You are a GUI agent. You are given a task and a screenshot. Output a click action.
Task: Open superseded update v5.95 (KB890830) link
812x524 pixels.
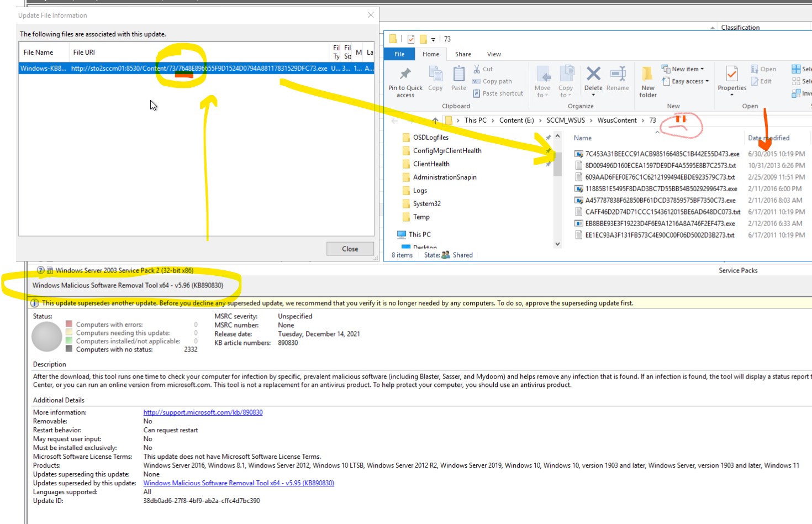point(239,483)
